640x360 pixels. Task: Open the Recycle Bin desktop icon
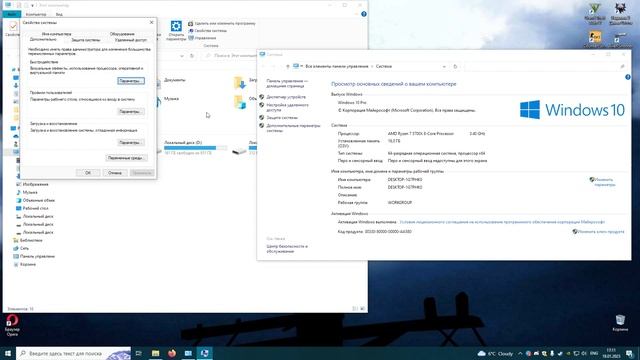[620, 322]
